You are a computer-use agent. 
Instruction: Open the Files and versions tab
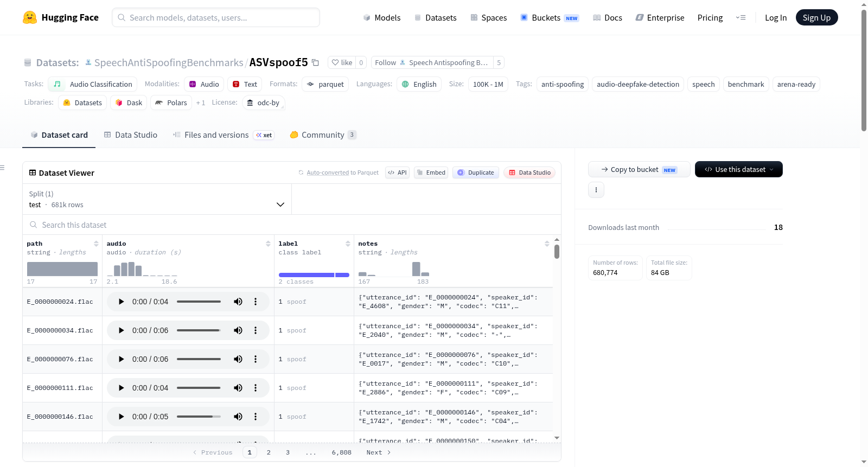coord(224,135)
